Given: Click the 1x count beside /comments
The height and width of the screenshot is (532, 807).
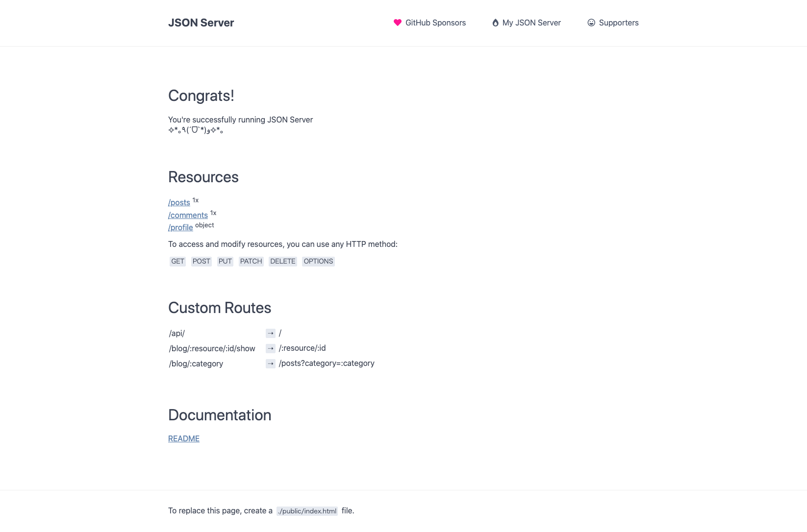Looking at the screenshot, I should [x=213, y=213].
